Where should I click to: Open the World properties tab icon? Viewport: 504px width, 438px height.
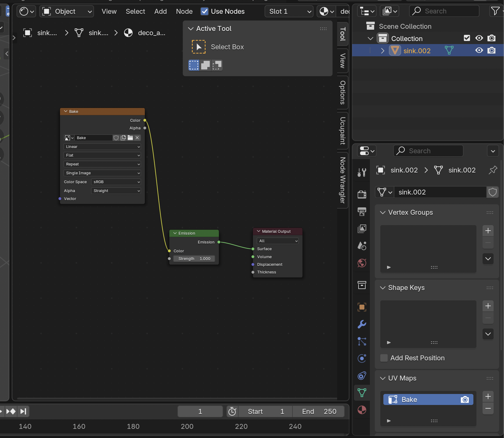click(x=362, y=263)
